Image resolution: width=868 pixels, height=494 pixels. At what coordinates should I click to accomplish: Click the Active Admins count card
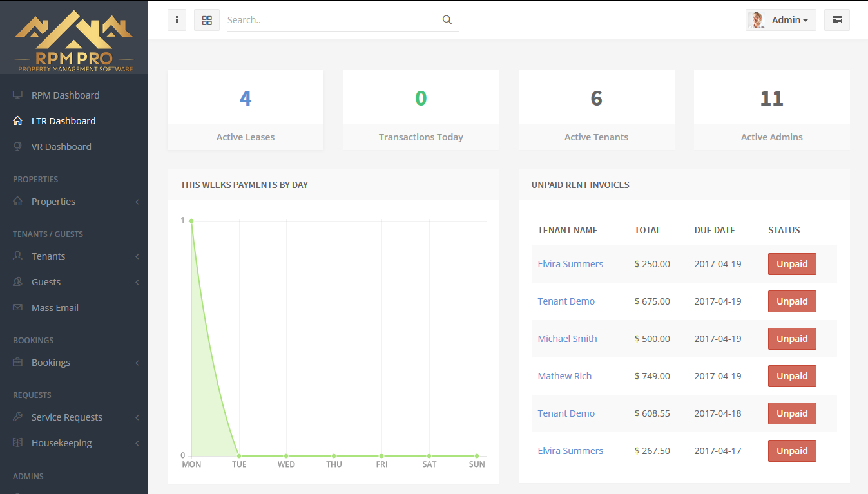772,110
